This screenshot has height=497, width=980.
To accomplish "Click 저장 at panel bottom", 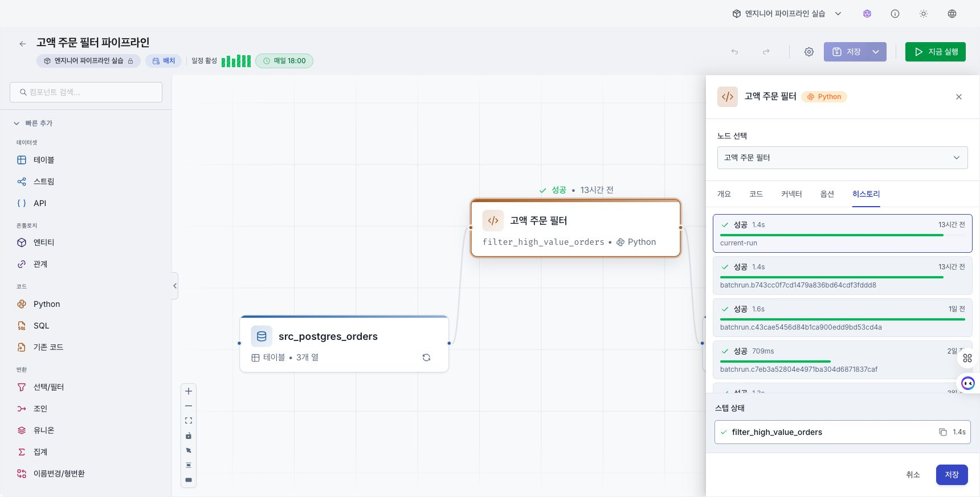I will pyautogui.click(x=952, y=475).
